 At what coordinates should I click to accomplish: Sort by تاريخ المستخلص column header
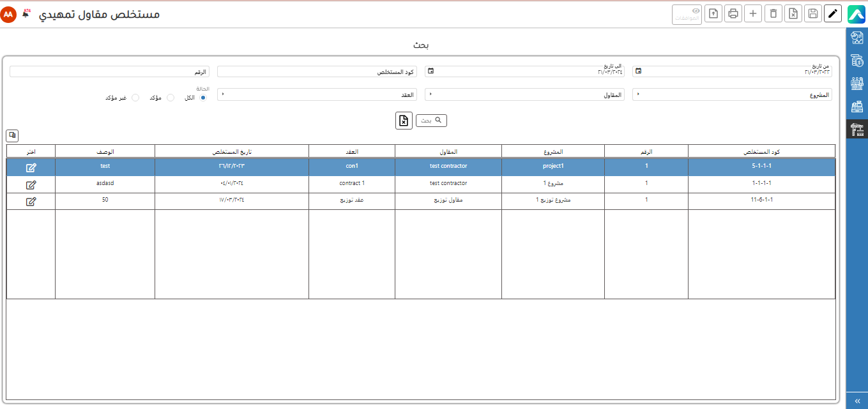coord(231,151)
